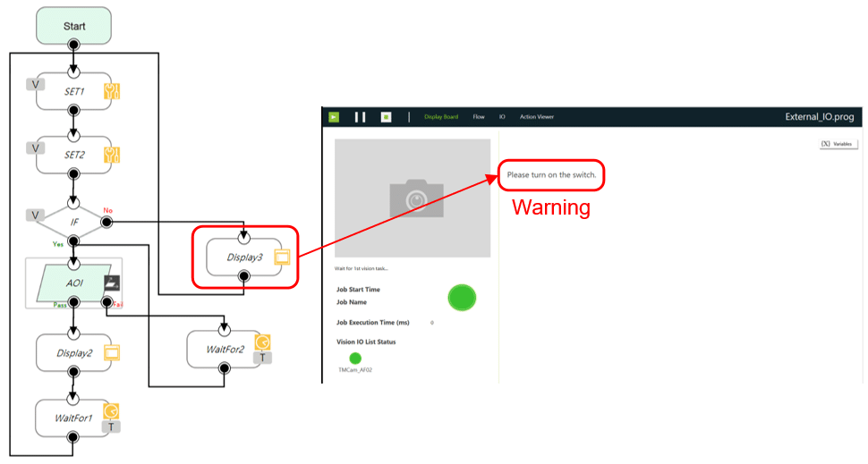Click the SET2 node's yellow tool icon

tap(112, 155)
